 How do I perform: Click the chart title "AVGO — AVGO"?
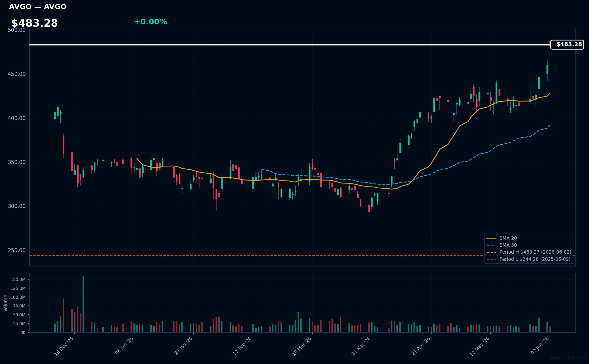tap(38, 7)
